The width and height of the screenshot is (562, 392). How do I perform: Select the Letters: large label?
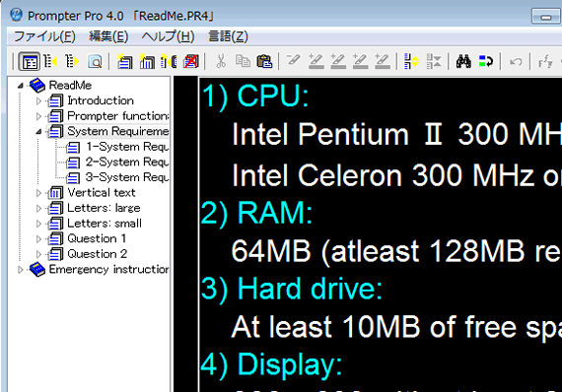click(x=104, y=208)
